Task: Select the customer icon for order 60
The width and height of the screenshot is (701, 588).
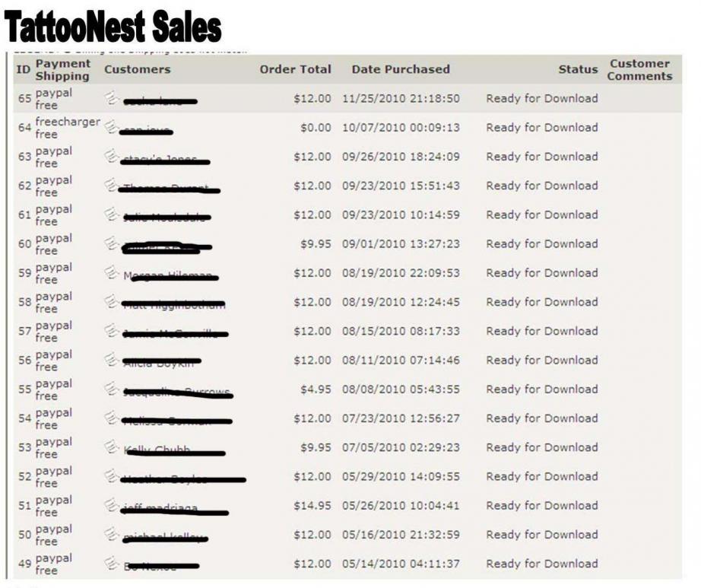Action: tap(112, 243)
